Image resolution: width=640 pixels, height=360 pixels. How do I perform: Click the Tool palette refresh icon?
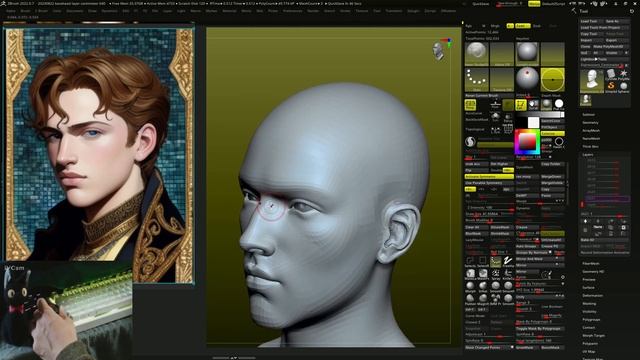[632, 11]
